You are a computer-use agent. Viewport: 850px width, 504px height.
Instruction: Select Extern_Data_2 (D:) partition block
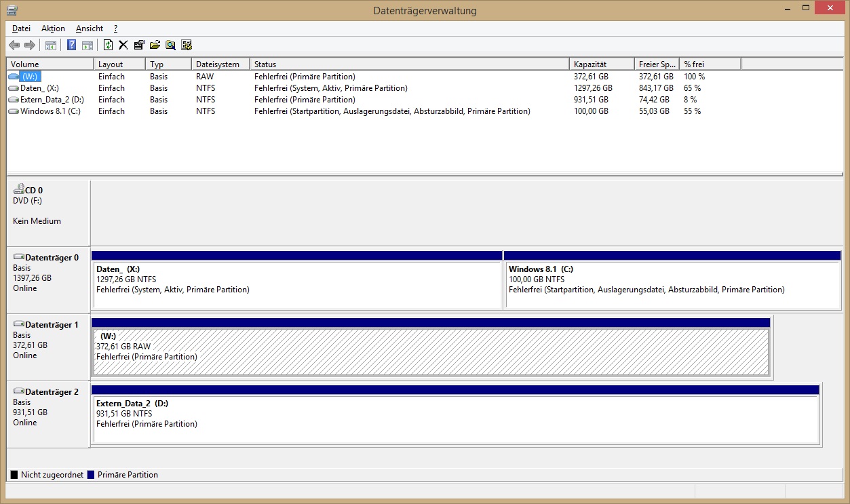click(455, 414)
